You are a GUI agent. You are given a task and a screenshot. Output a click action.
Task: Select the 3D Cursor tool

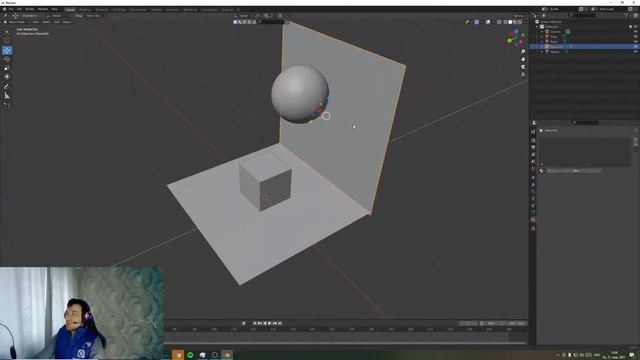7,40
